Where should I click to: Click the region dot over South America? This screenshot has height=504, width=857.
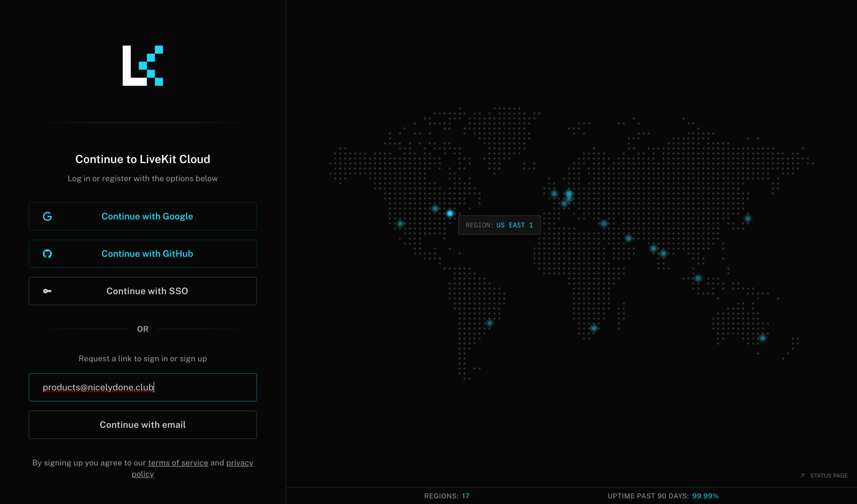tap(490, 324)
